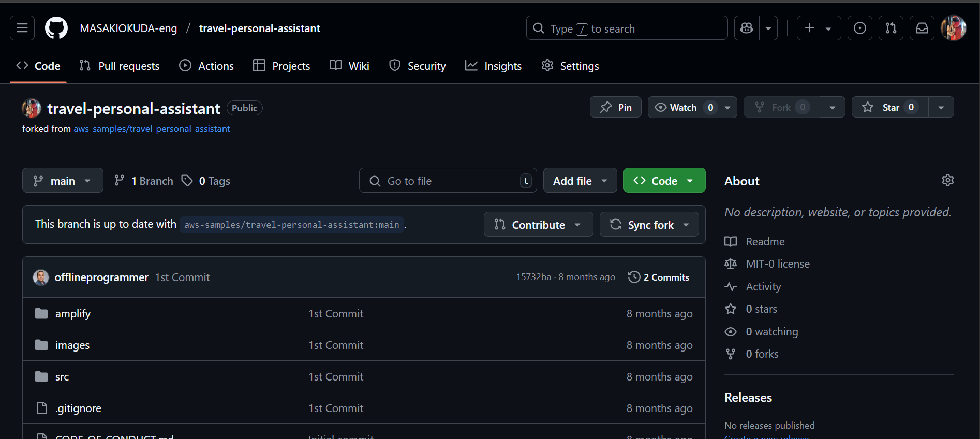Open the 0 watching link
Image resolution: width=980 pixels, height=439 pixels.
tap(761, 332)
